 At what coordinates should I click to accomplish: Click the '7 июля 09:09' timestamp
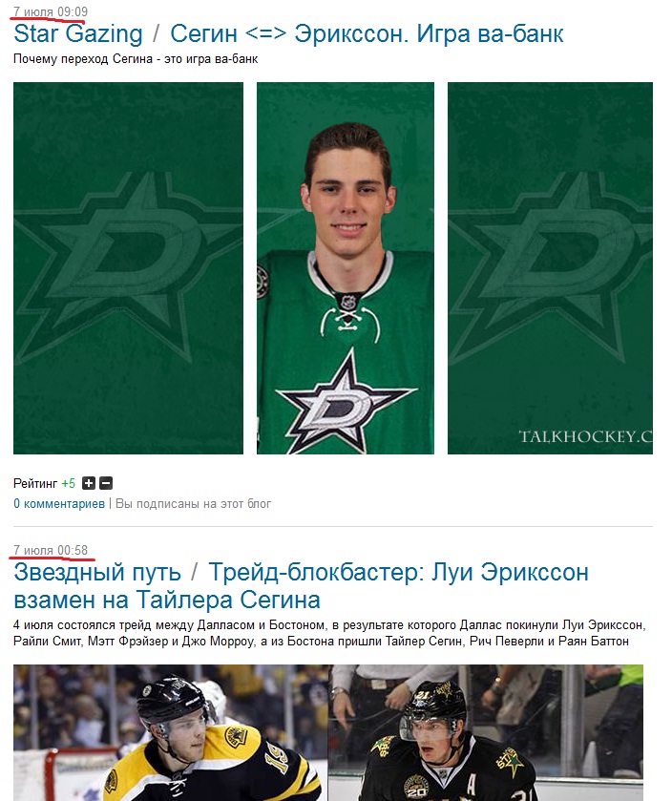[x=51, y=11]
